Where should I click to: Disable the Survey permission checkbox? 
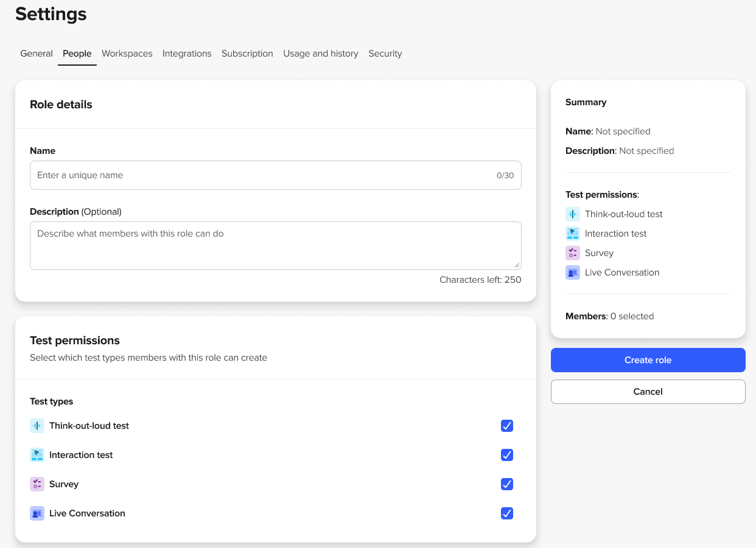[506, 484]
